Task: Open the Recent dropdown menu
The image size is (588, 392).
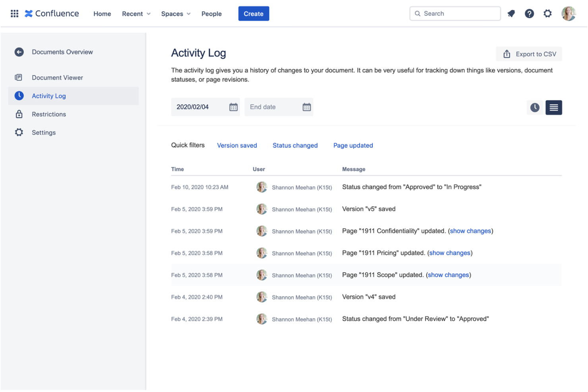Action: click(136, 14)
